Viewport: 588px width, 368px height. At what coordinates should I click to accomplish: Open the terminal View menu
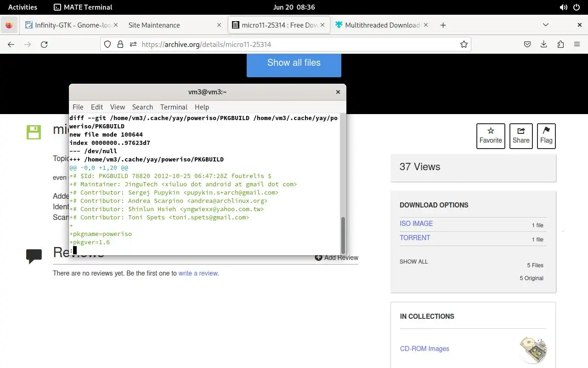pos(118,107)
